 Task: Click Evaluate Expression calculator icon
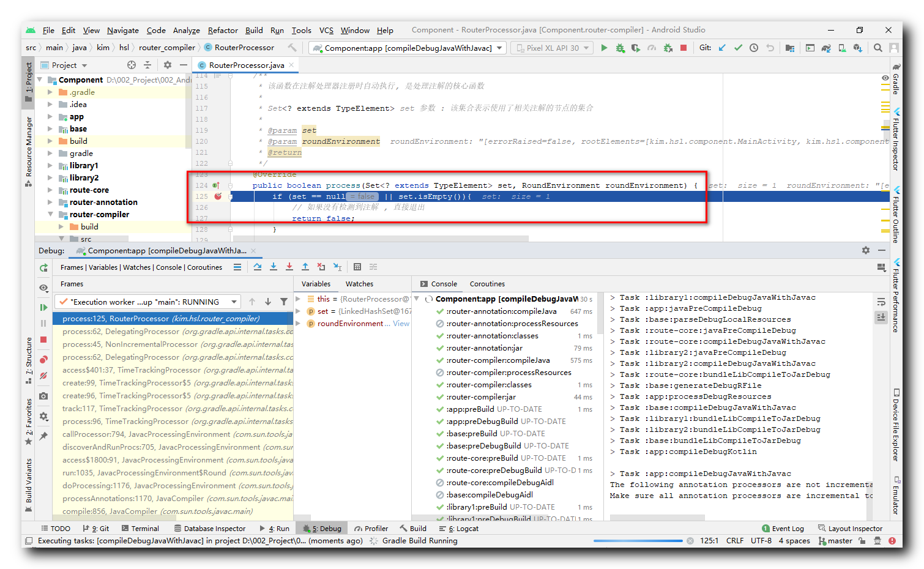[357, 267]
